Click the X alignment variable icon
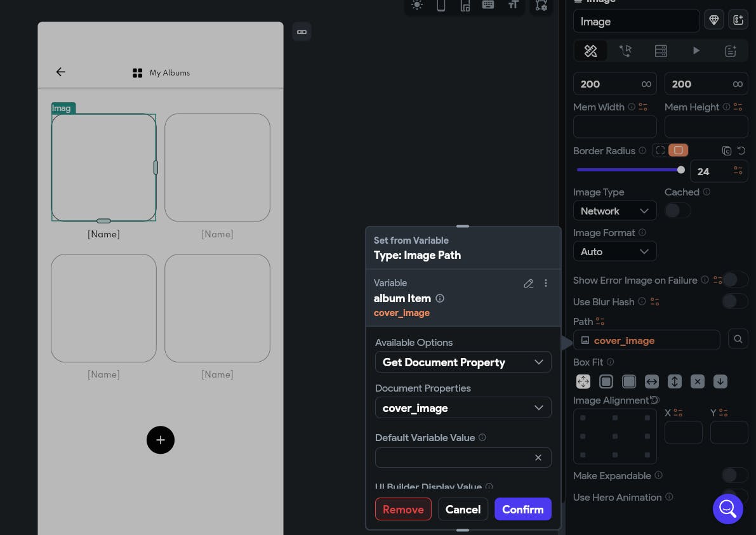The image size is (756, 535). pyautogui.click(x=678, y=413)
